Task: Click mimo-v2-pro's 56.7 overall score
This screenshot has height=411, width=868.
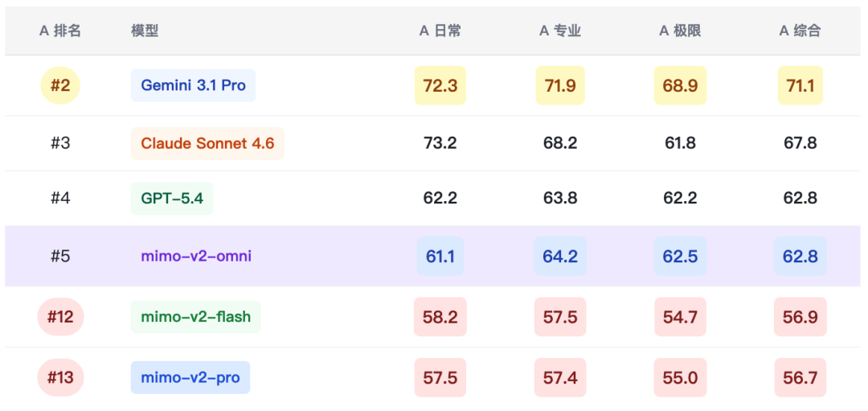Action: pyautogui.click(x=800, y=377)
